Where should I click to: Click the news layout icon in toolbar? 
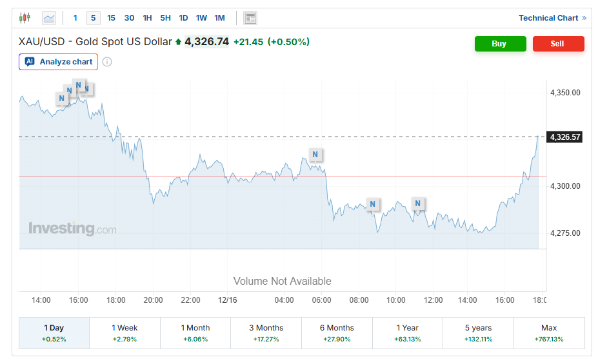[250, 18]
